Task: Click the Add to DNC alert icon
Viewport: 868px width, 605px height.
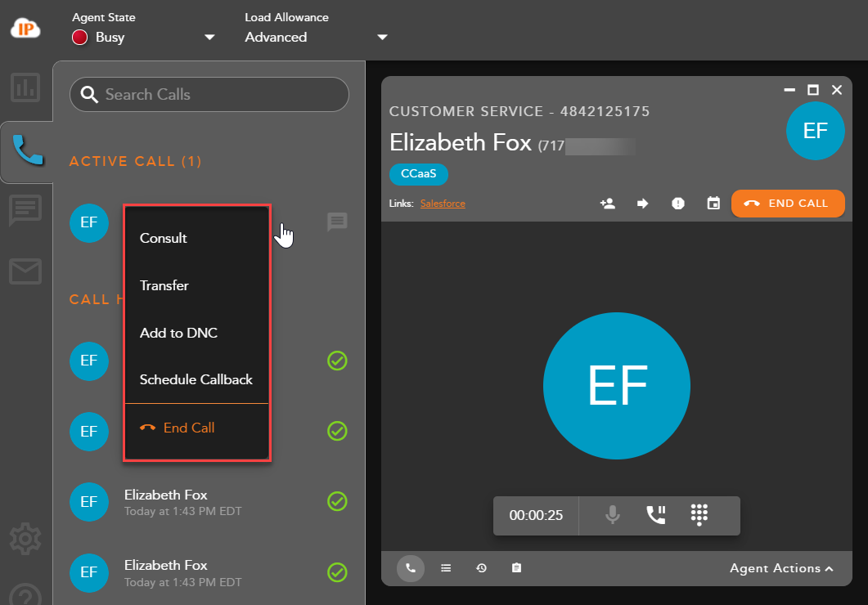Action: tap(678, 204)
